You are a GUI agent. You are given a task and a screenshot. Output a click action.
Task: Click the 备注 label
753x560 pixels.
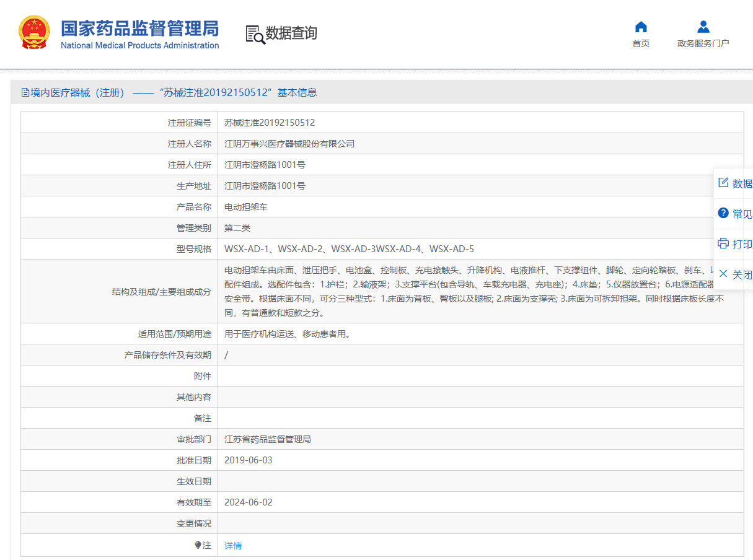point(203,418)
